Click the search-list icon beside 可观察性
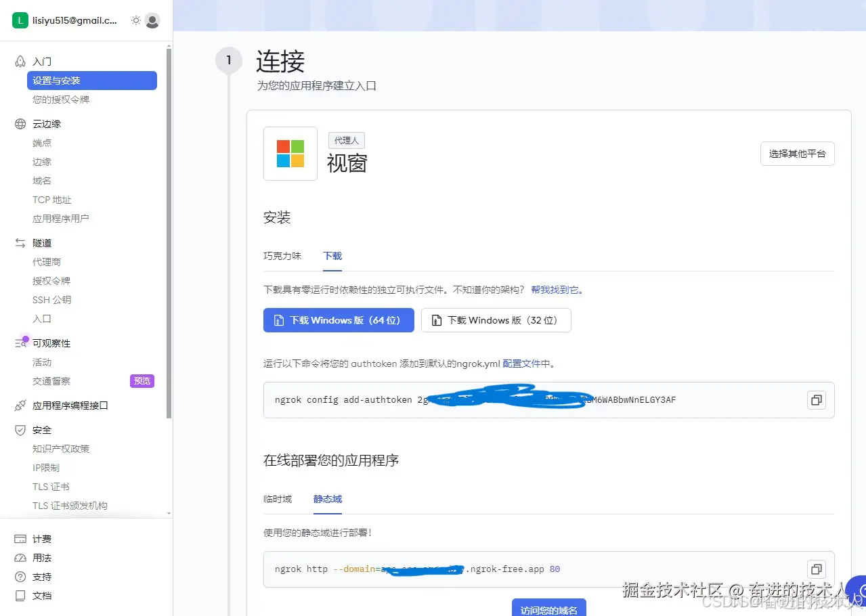 click(20, 343)
